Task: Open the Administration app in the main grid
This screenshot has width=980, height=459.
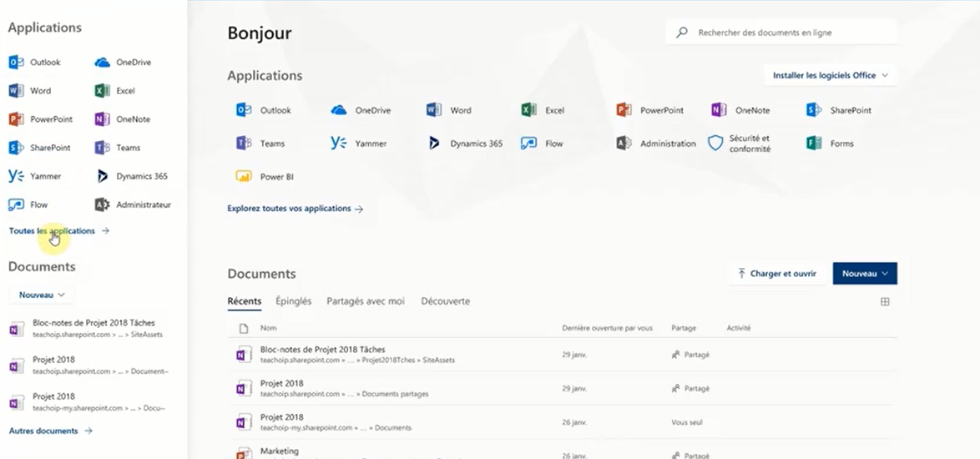Action: [x=655, y=144]
